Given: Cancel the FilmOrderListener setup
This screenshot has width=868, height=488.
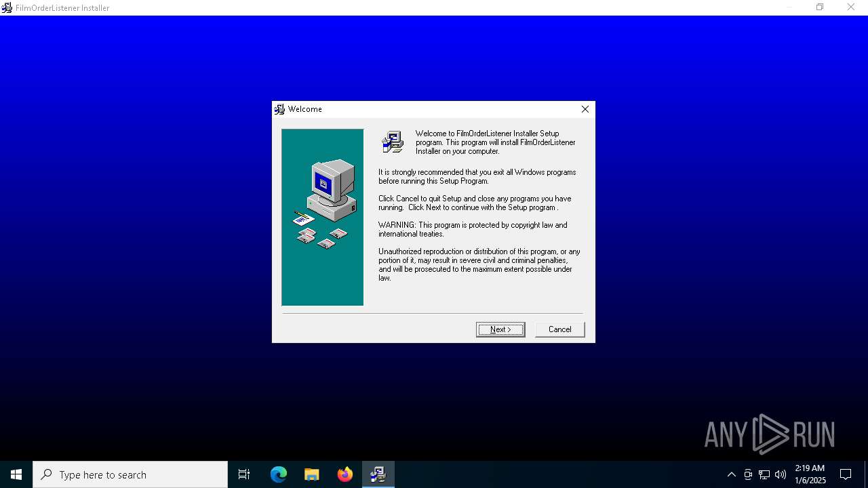Looking at the screenshot, I should (559, 329).
